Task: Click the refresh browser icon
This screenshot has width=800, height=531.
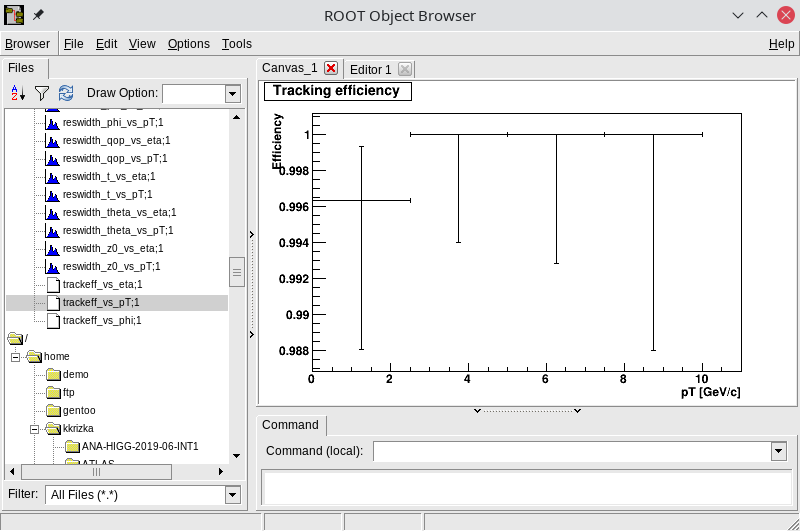Action: click(x=66, y=93)
